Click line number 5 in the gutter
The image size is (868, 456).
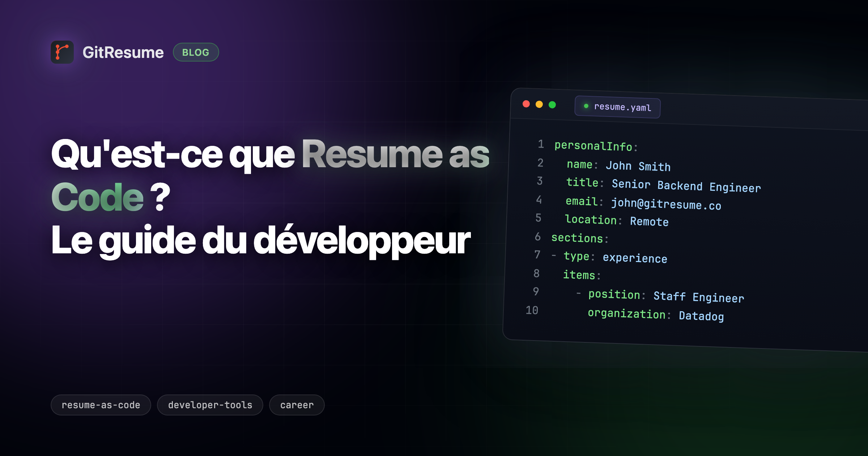click(x=539, y=218)
